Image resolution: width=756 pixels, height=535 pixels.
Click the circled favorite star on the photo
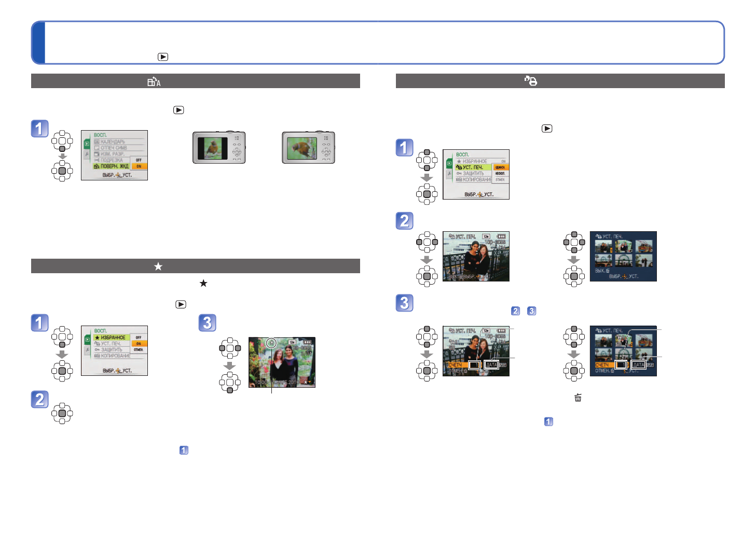[x=271, y=343]
